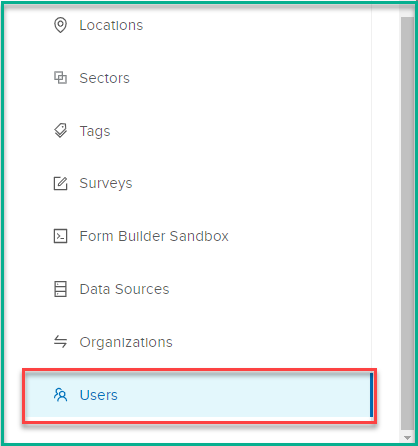
Task: Click the blue active indicator bar on Users
Action: pos(371,395)
